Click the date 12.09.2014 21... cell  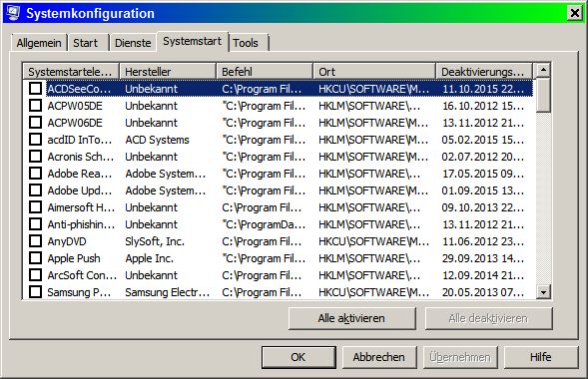pos(483,275)
